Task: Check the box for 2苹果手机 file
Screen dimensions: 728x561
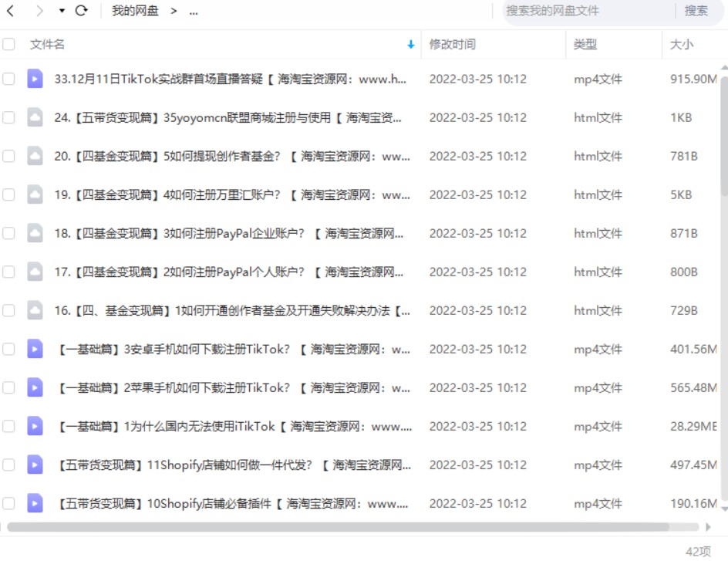Action: point(8,387)
